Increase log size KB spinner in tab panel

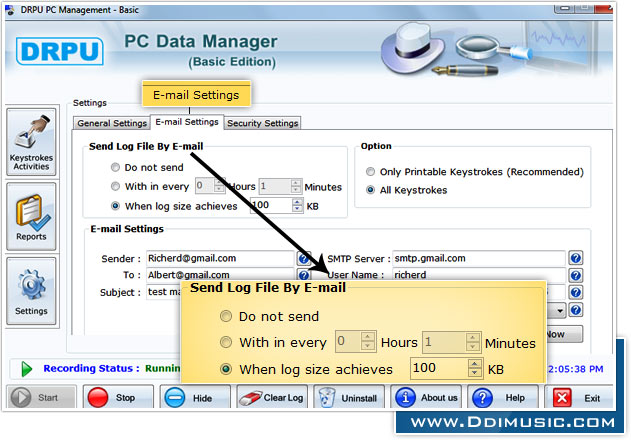pyautogui.click(x=297, y=202)
